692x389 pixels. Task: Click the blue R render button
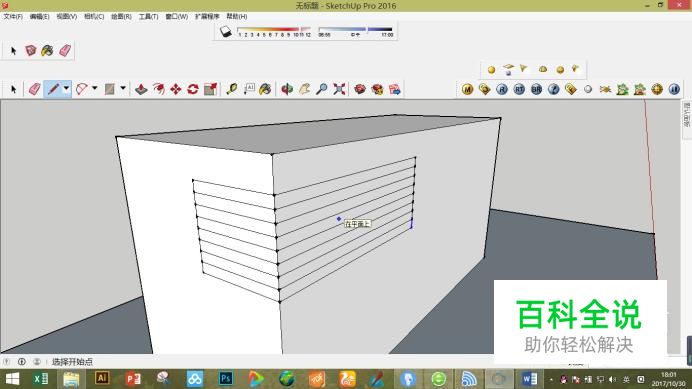point(502,90)
